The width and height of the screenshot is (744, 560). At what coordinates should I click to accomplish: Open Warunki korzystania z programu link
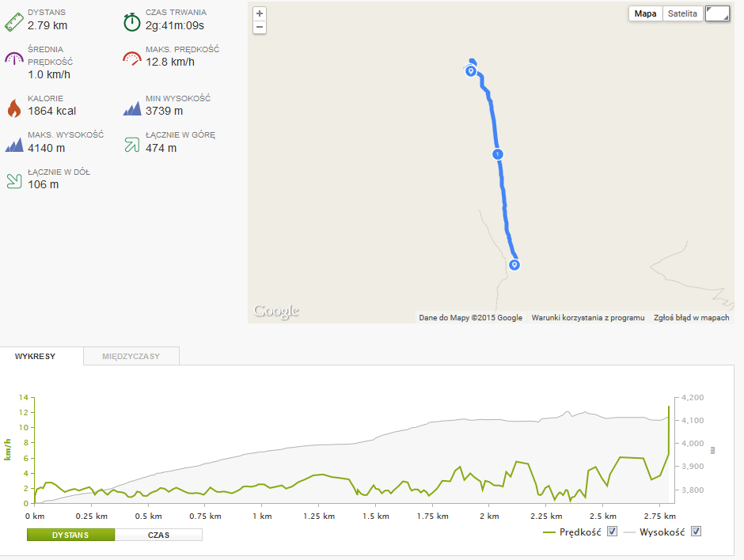click(588, 318)
